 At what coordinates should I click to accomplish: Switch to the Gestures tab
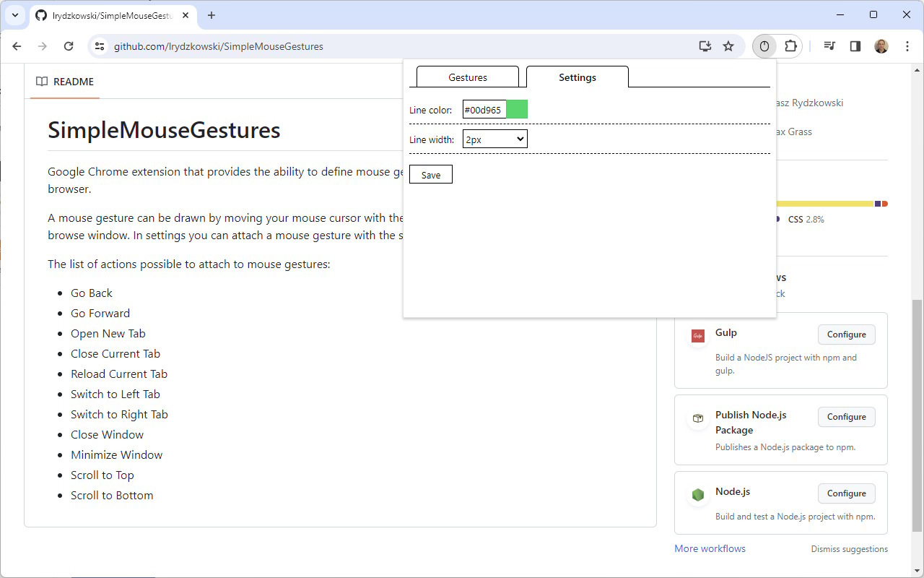click(468, 77)
